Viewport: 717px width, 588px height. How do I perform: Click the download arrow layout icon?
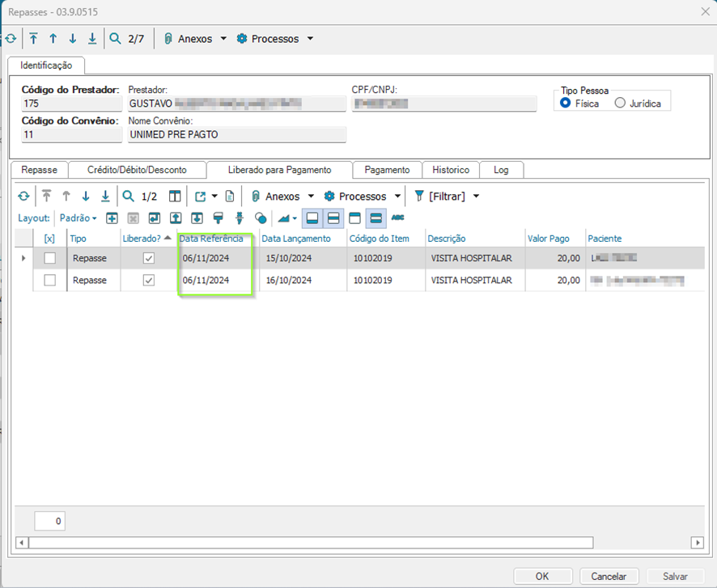click(197, 218)
